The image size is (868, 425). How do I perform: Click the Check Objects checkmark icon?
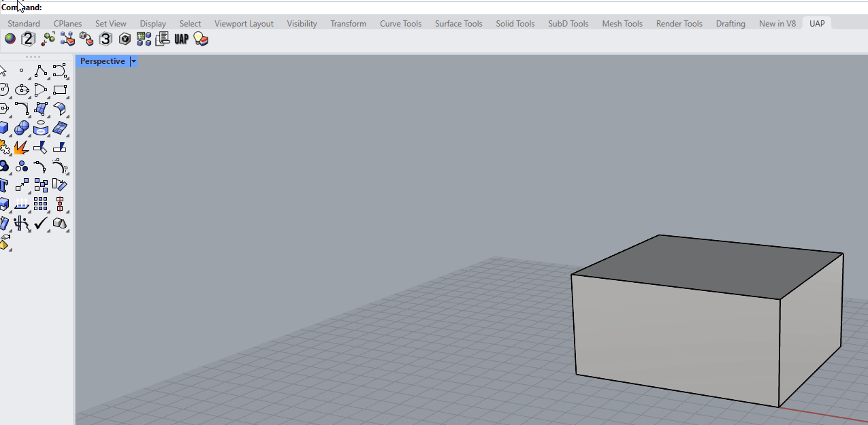[41, 222]
